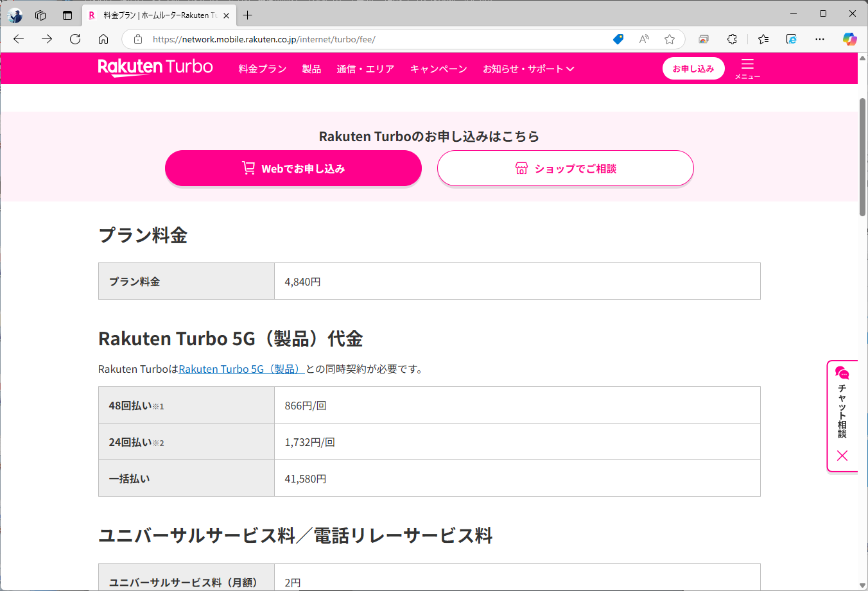Image resolution: width=868 pixels, height=591 pixels.
Task: Open Edge Workspaces icon in title bar
Action: pyautogui.click(x=40, y=14)
